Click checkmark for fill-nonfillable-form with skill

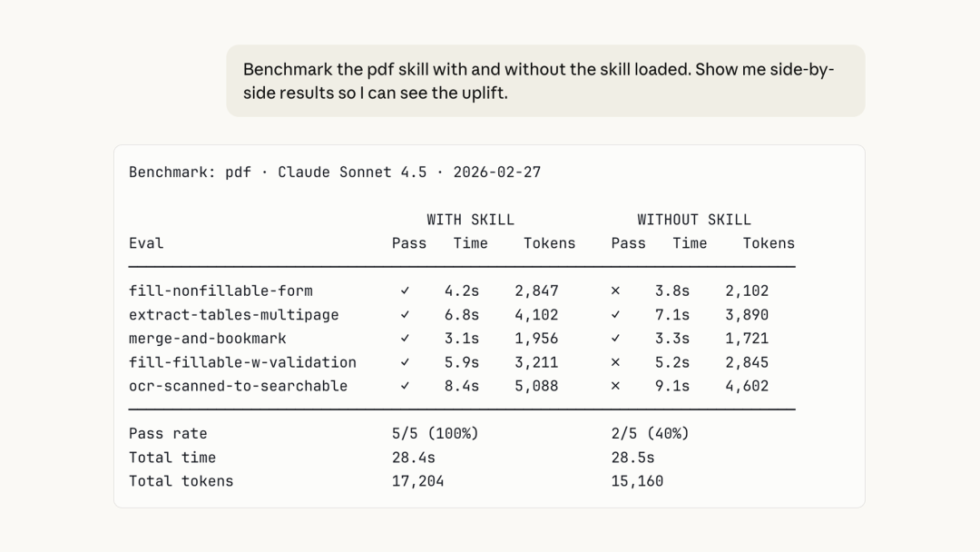pos(405,291)
